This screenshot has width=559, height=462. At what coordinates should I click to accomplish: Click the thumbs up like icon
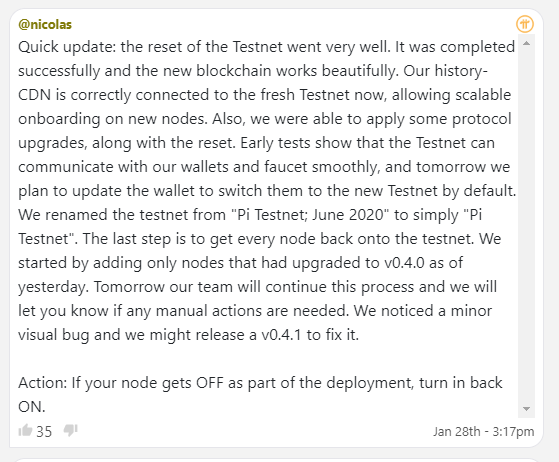click(x=25, y=431)
